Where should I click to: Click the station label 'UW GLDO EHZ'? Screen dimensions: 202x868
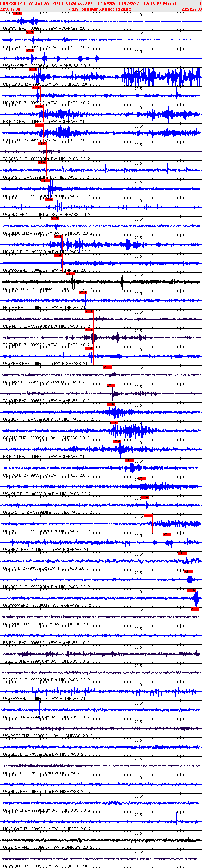[x=16, y=233]
